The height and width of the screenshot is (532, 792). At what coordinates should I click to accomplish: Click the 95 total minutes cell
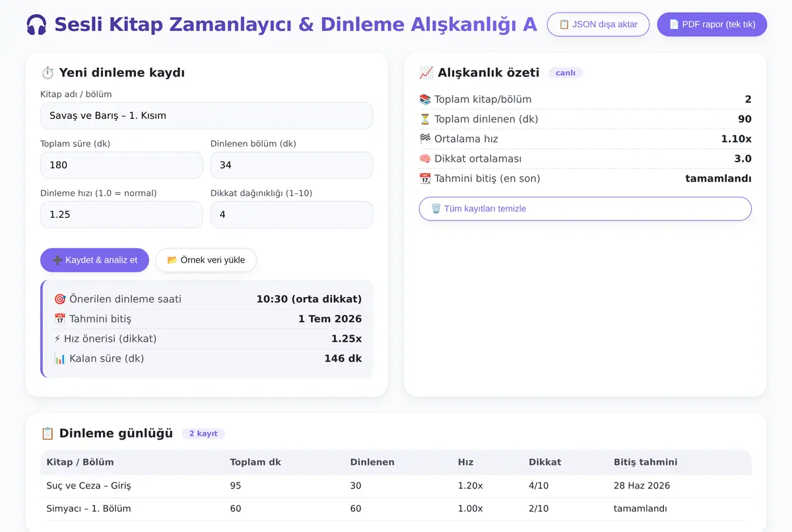tap(236, 486)
